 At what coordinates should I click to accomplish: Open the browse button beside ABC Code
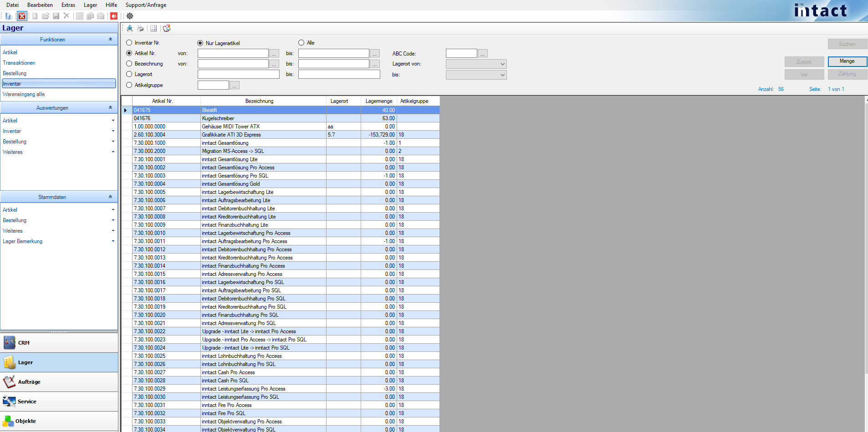point(483,54)
